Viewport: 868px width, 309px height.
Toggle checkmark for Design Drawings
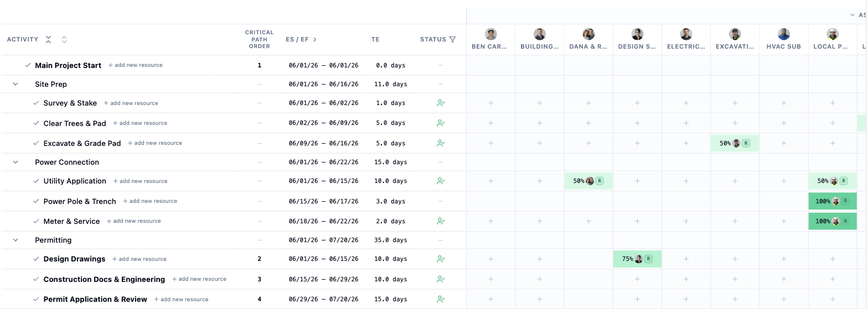tap(36, 259)
